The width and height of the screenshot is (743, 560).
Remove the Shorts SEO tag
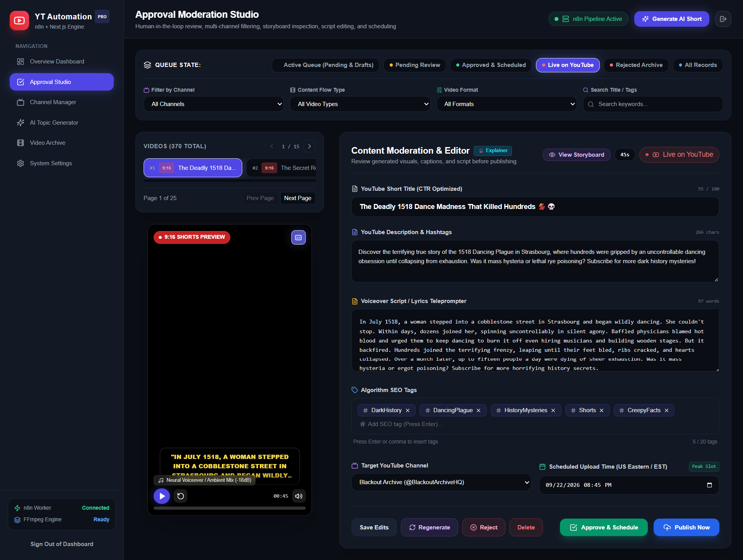point(602,410)
